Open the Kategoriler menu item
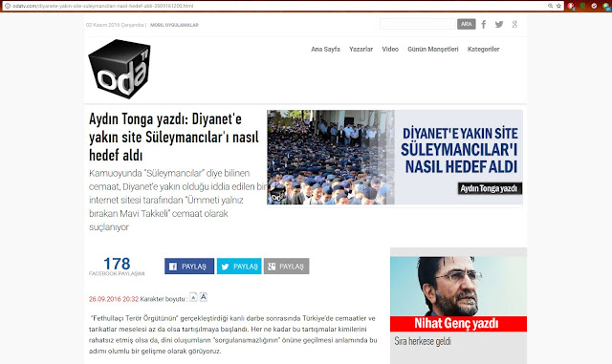Screen dimensions: 612x364 pyautogui.click(x=484, y=49)
